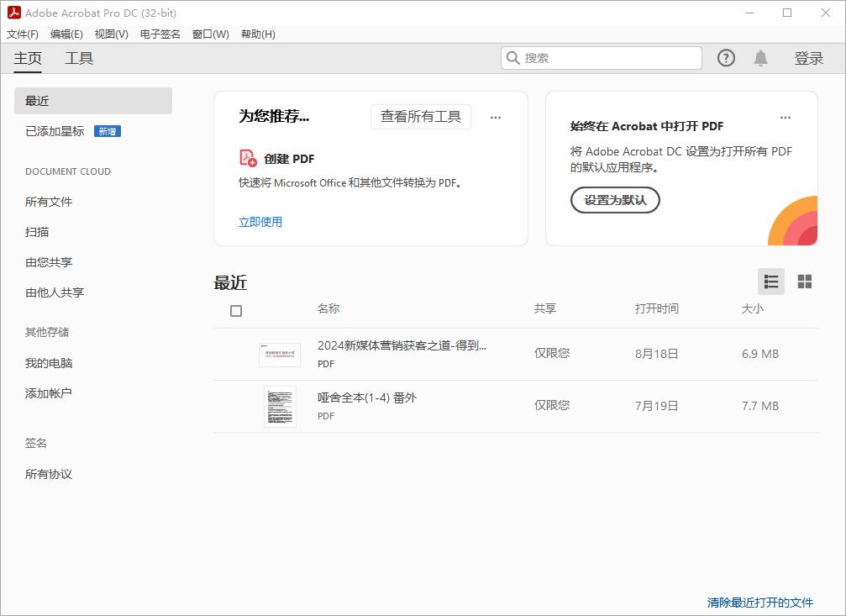This screenshot has width=846, height=616.
Task: Open more options in default PDF card
Action: coord(785,118)
